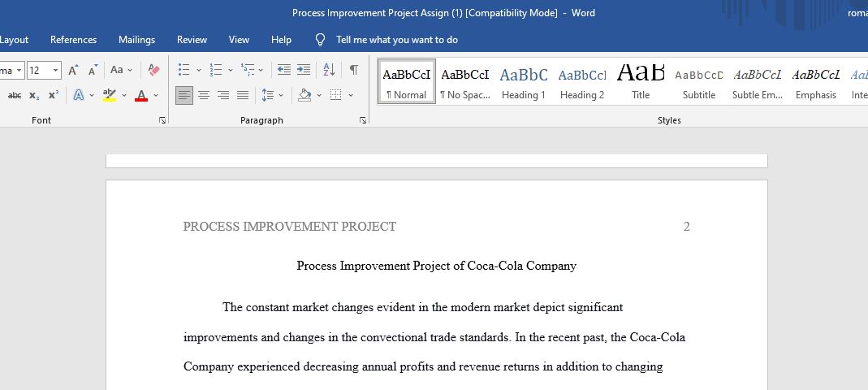Expand highlight color dropdown arrow
The width and height of the screenshot is (868, 390).
click(x=124, y=95)
